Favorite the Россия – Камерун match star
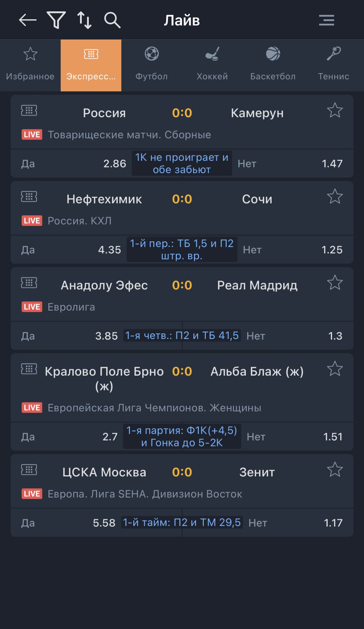This screenshot has height=629, width=364. (x=335, y=111)
